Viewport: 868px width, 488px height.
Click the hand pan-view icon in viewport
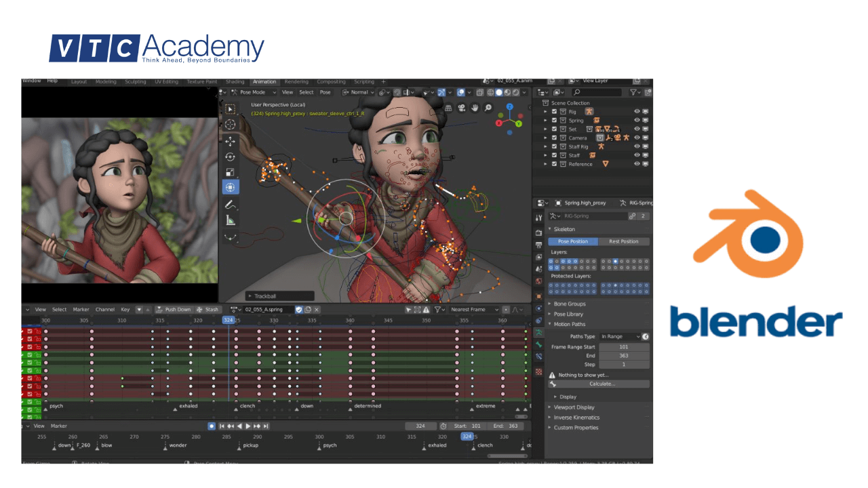tap(475, 108)
